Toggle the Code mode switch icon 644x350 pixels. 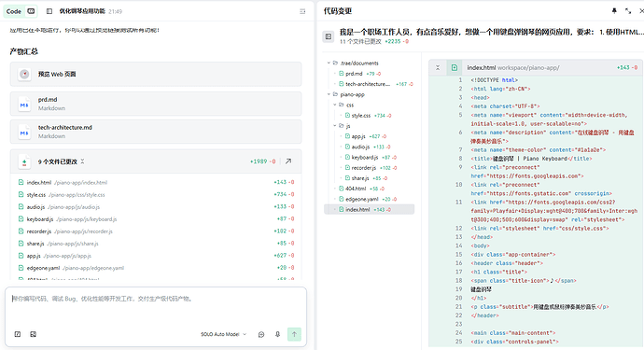click(31, 11)
